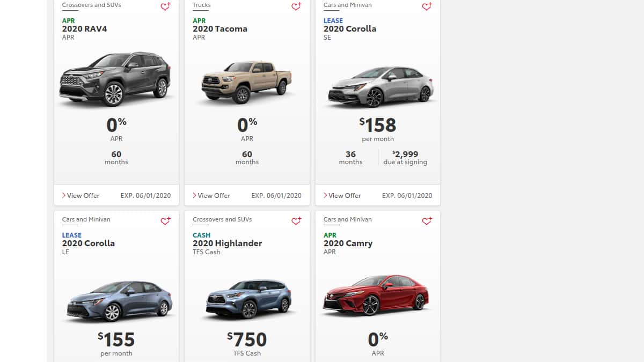Viewport: 644px width, 362px height.
Task: Click the $750 TFS Cash amount
Action: [247, 340]
